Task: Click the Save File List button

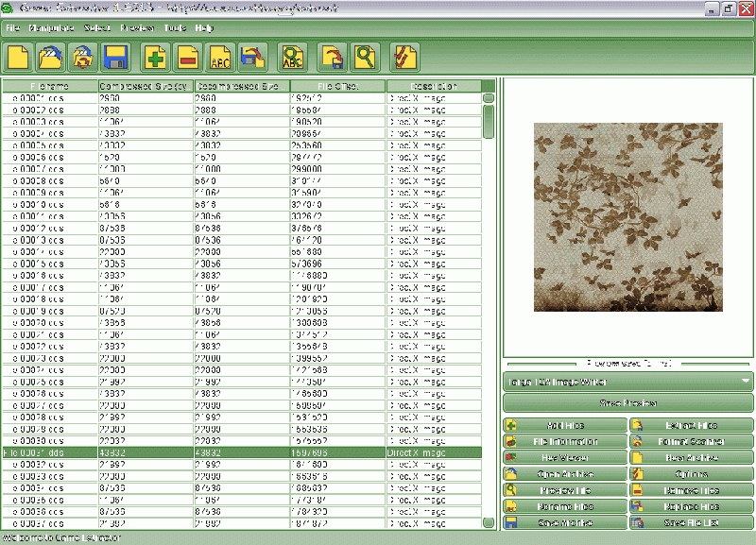Action: coord(691,522)
